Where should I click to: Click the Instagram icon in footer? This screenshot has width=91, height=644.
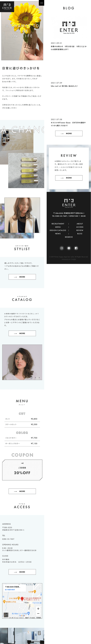(x=62, y=248)
